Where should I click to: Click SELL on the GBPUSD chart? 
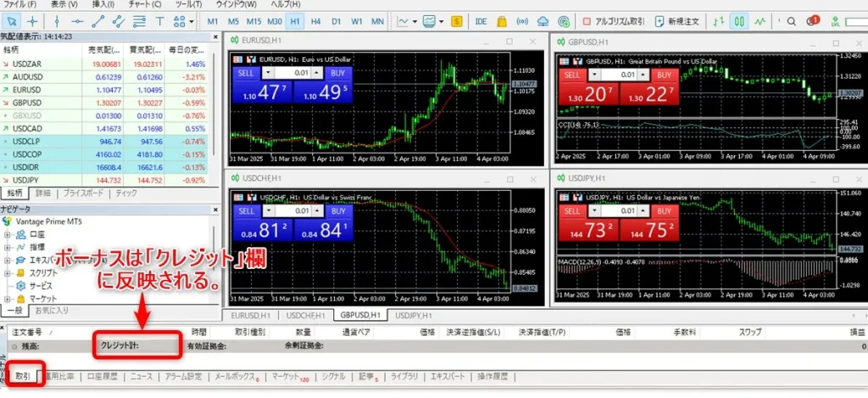(x=572, y=75)
